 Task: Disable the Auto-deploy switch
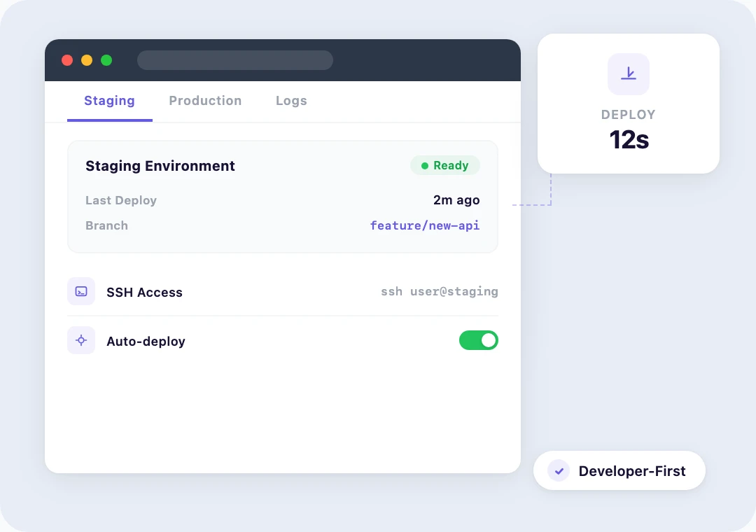point(479,340)
